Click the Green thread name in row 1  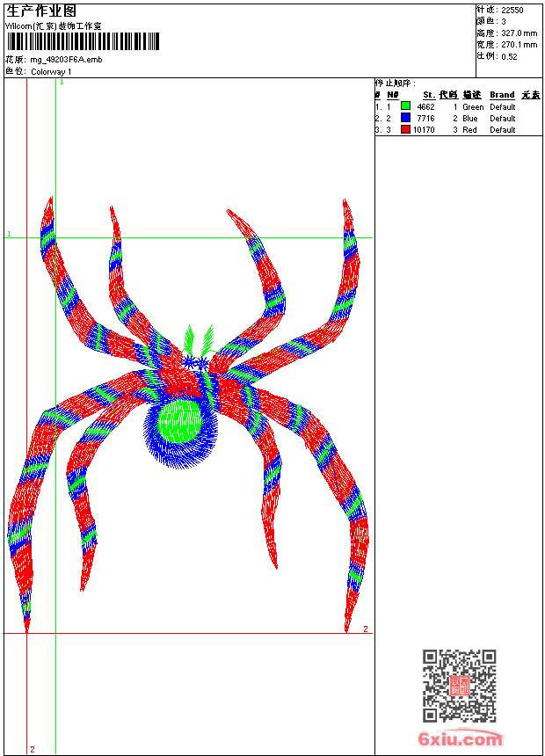click(473, 106)
